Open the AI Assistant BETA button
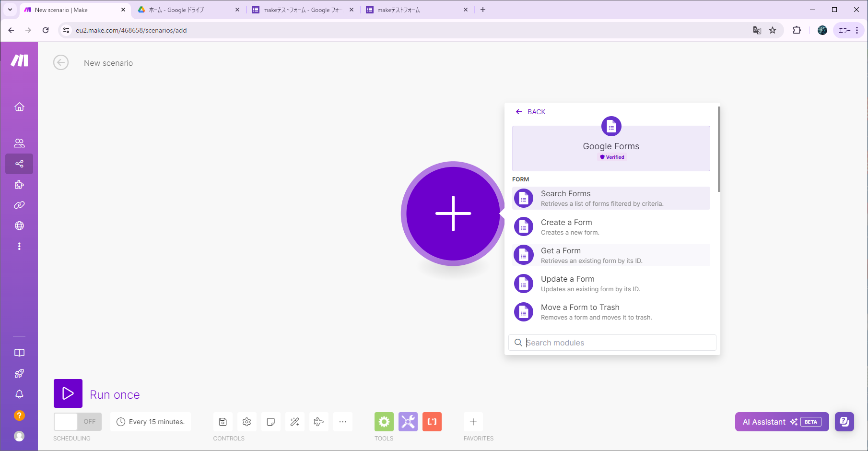868x451 pixels. coord(782,422)
